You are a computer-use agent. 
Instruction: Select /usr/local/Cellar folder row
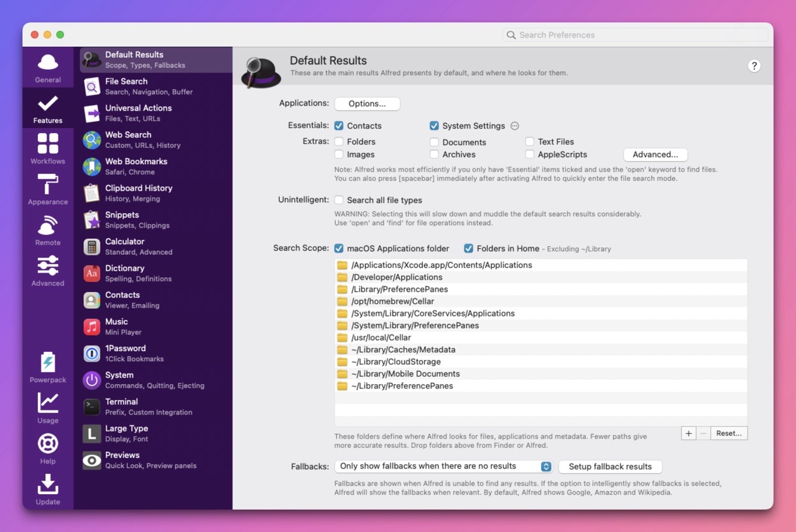point(540,337)
